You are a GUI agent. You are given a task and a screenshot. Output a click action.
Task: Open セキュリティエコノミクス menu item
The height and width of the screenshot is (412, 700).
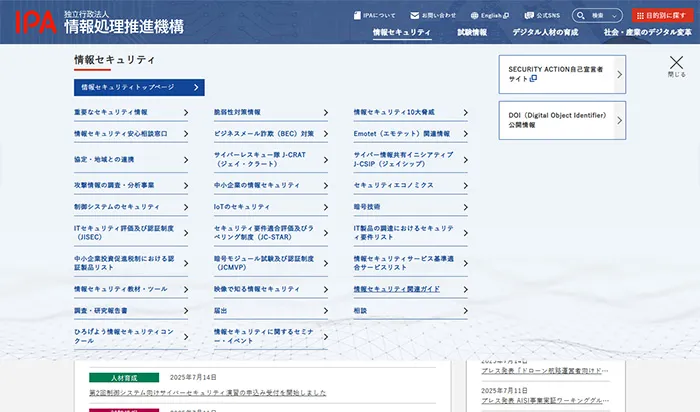[410, 185]
